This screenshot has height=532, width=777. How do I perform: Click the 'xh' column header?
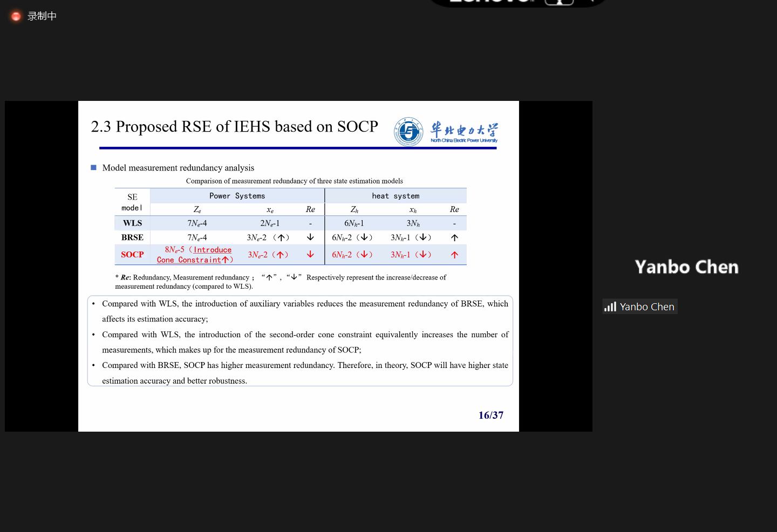[x=413, y=209]
